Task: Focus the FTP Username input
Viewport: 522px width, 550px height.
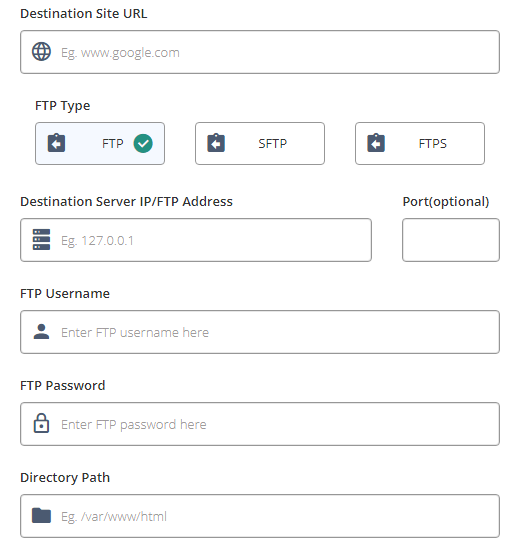Action: tap(260, 332)
